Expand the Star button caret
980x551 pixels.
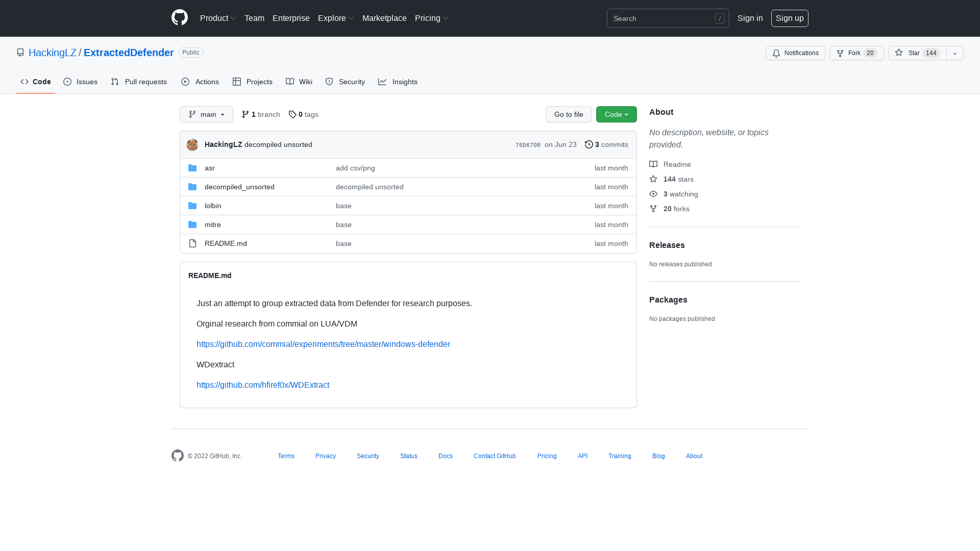[x=954, y=53]
